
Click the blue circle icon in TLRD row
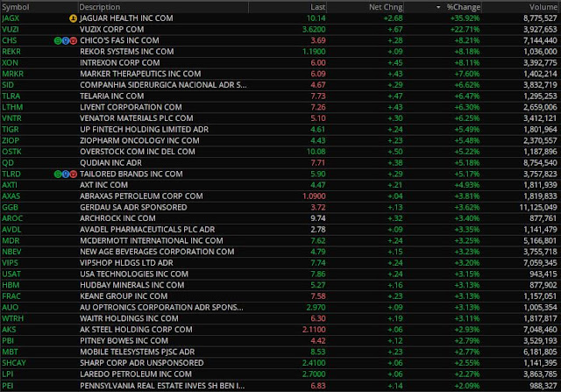pyautogui.click(x=66, y=175)
